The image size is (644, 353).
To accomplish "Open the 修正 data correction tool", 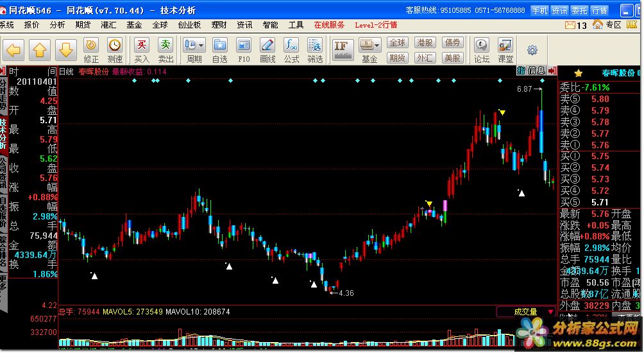I will [91, 51].
